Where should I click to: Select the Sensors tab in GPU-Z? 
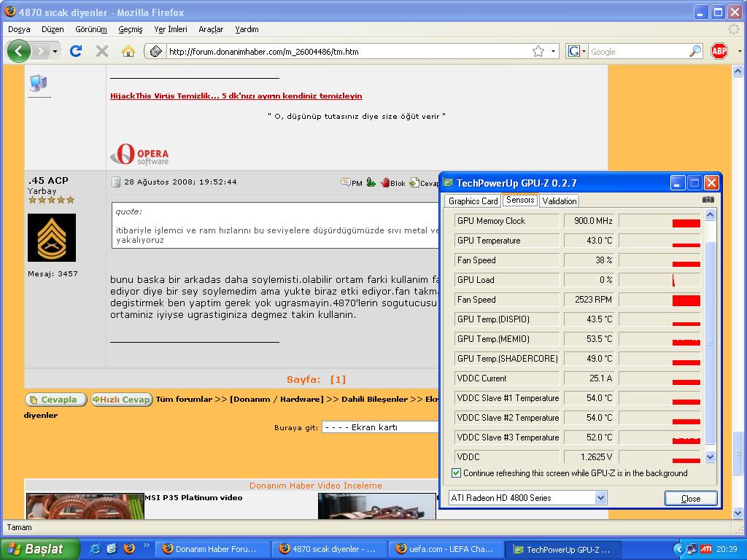[520, 200]
